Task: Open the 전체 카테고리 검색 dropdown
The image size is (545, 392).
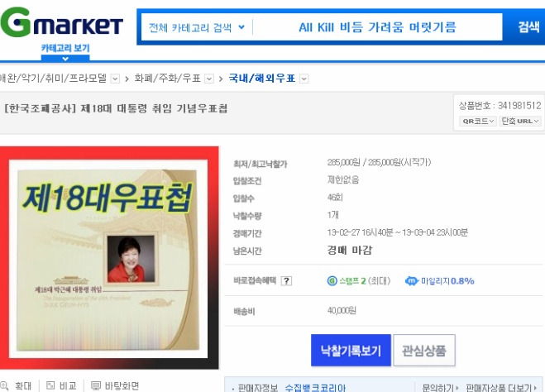Action: click(197, 27)
